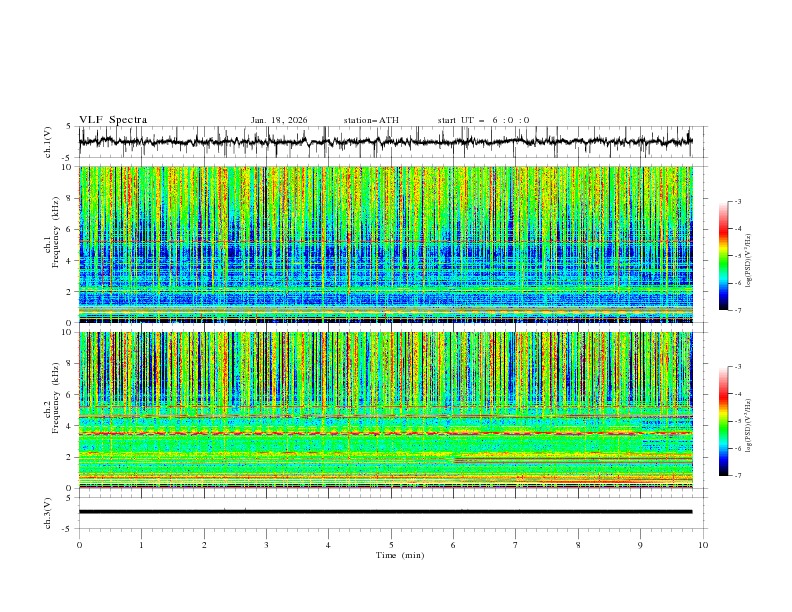The width and height of the screenshot is (792, 612).
Task: Click the 'Time (min)' axis label
Action: pos(400,555)
